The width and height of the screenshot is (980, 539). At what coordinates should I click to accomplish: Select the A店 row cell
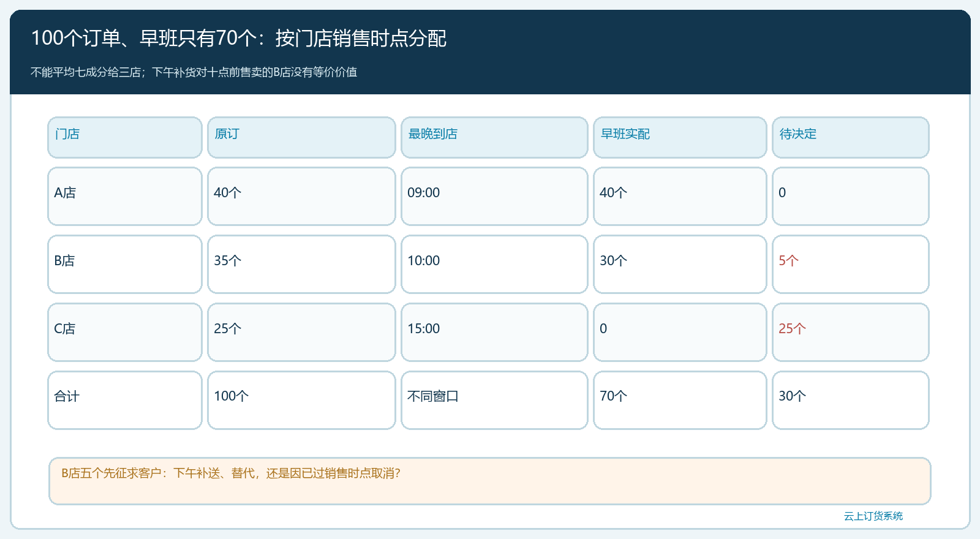(125, 196)
